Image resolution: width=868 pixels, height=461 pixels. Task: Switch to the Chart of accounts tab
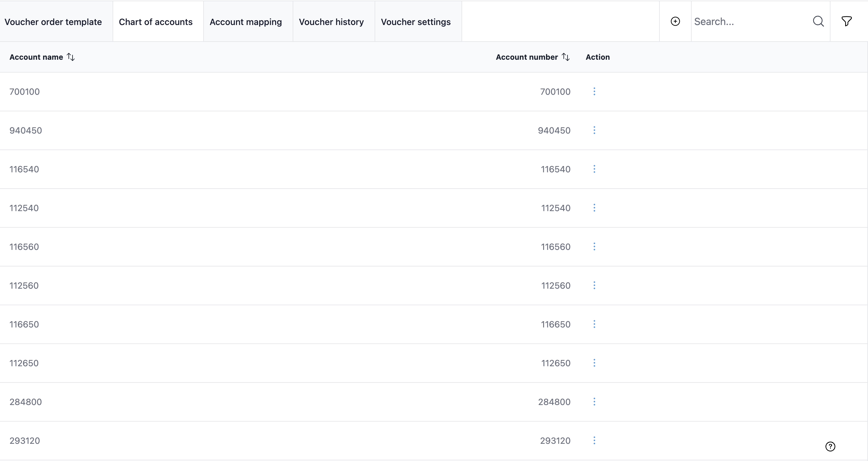155,21
